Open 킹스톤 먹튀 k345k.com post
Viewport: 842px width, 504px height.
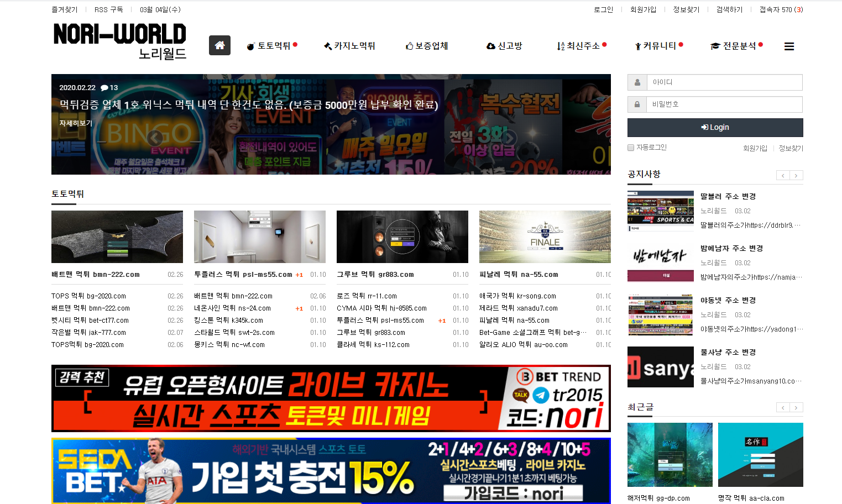click(228, 321)
